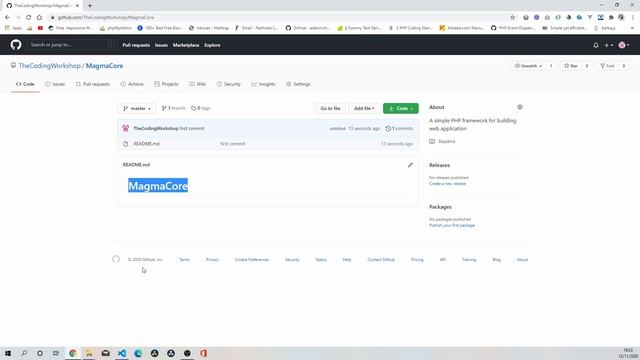
Task: Select the Insights repository tab
Action: (x=263, y=84)
